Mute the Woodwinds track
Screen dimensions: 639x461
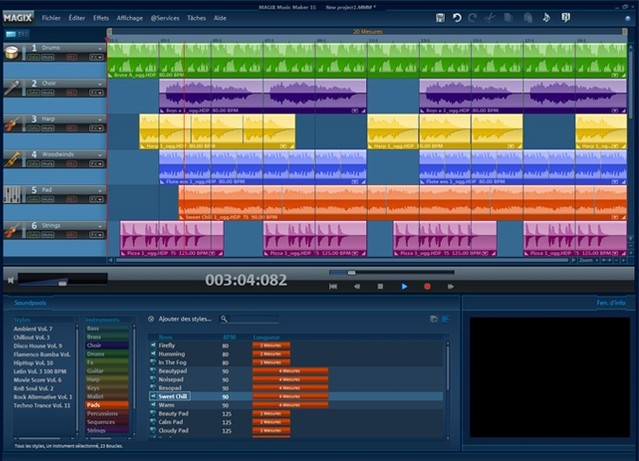[x=48, y=164]
